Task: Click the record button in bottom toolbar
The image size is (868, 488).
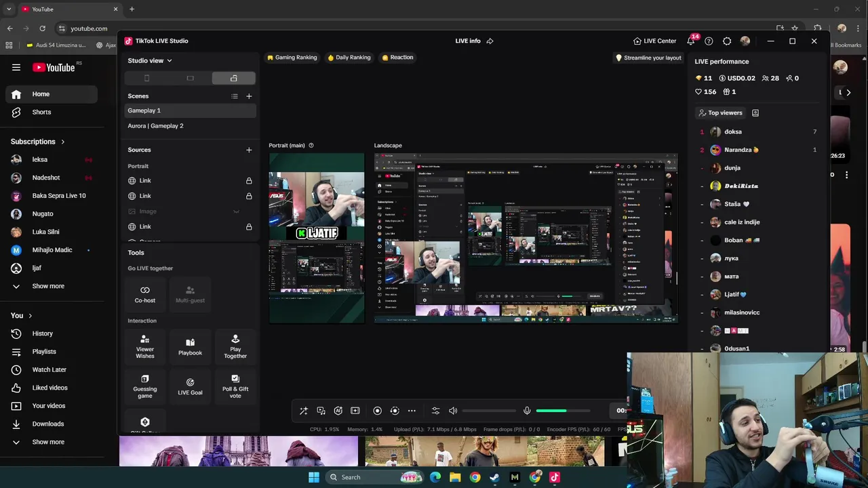Action: [x=378, y=411]
